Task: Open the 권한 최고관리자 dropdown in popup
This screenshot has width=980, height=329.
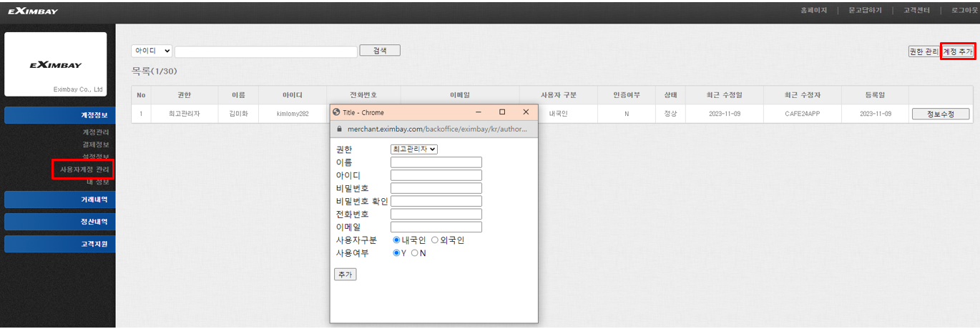Action: (414, 149)
